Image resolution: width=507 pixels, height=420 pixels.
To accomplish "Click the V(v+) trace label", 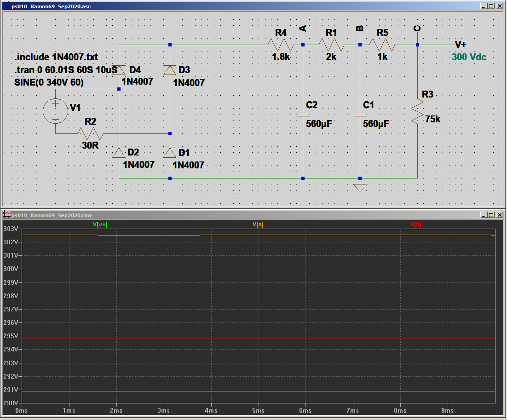I will [100, 224].
